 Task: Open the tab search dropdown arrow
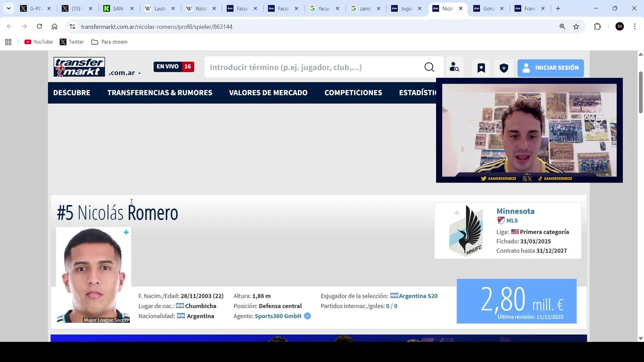(9, 9)
